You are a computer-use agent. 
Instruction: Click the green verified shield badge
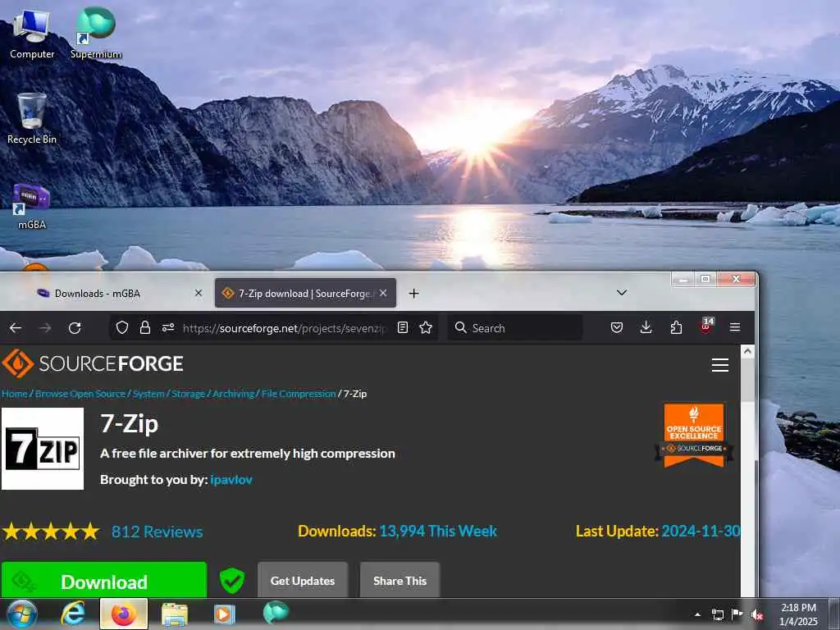pos(232,581)
